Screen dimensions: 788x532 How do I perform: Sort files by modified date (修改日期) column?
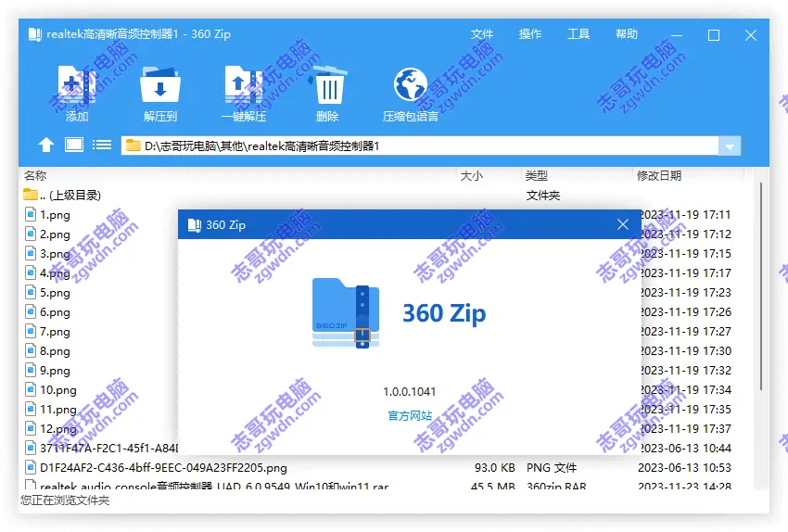658,175
